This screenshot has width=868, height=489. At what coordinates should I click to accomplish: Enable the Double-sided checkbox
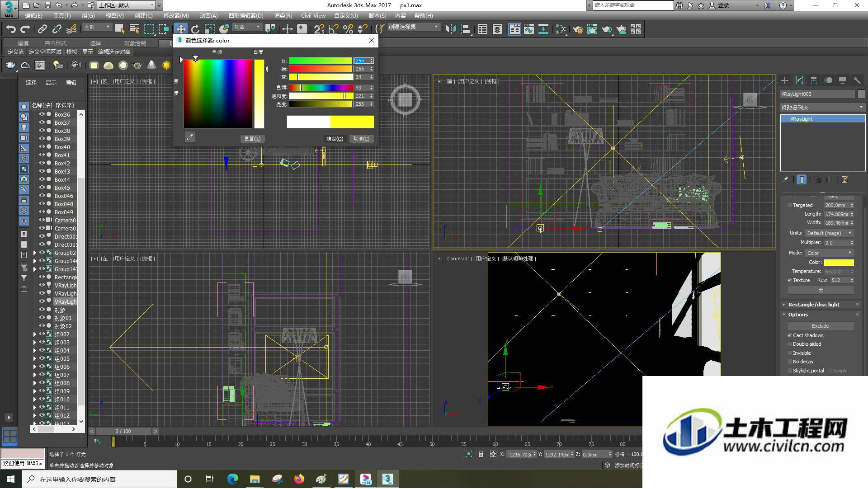point(790,344)
